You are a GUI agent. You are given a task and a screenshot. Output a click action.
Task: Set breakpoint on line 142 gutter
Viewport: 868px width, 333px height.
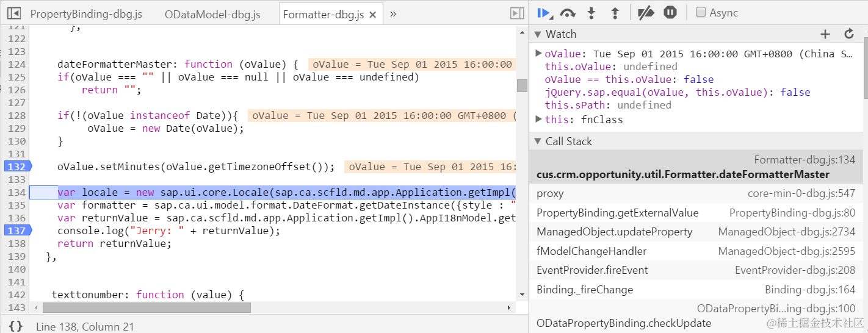tap(16, 295)
